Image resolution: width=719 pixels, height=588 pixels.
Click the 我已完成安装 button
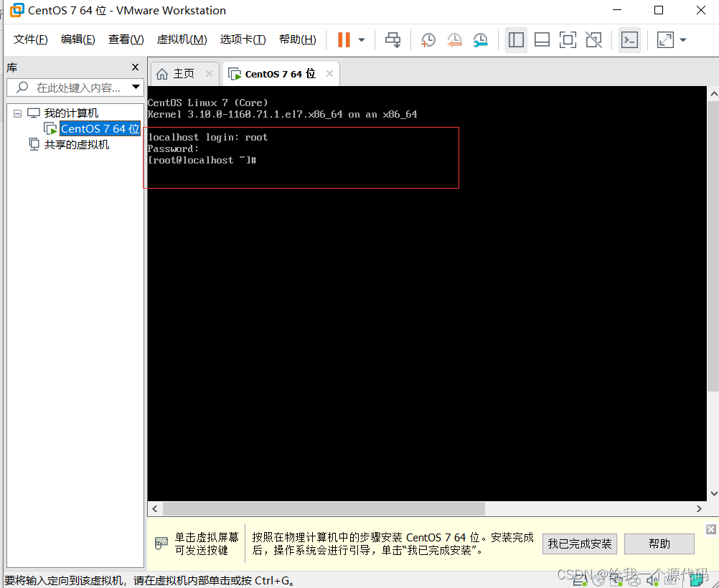tap(580, 544)
